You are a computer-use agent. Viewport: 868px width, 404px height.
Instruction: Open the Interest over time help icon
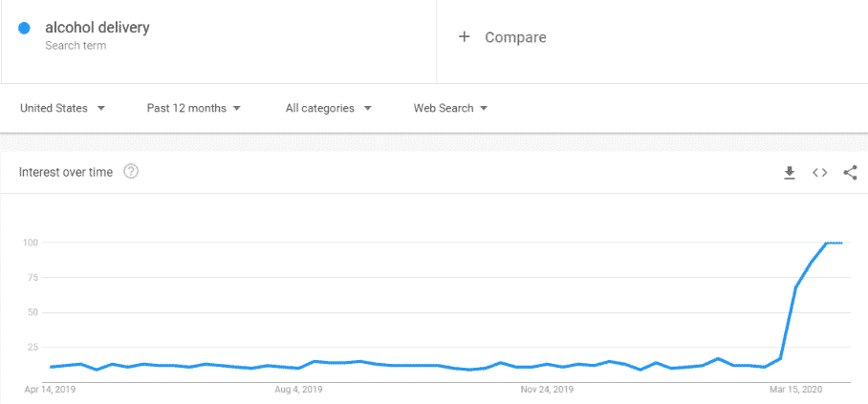click(131, 172)
